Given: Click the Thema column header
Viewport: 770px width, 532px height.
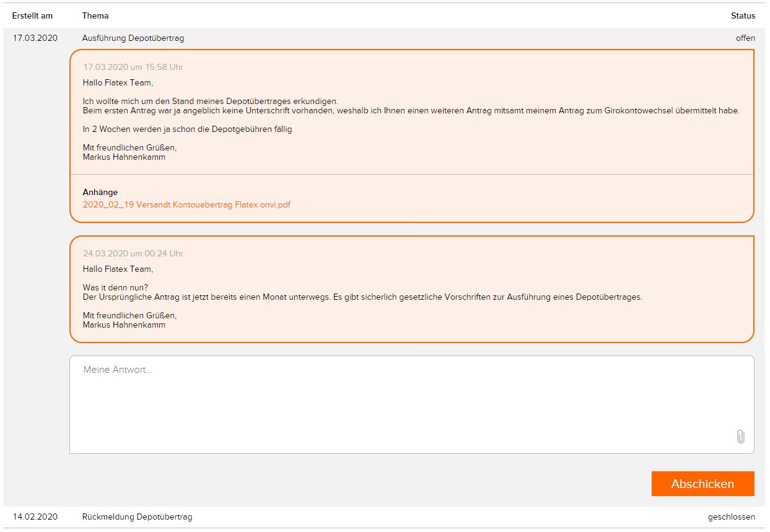Looking at the screenshot, I should tap(95, 15).
